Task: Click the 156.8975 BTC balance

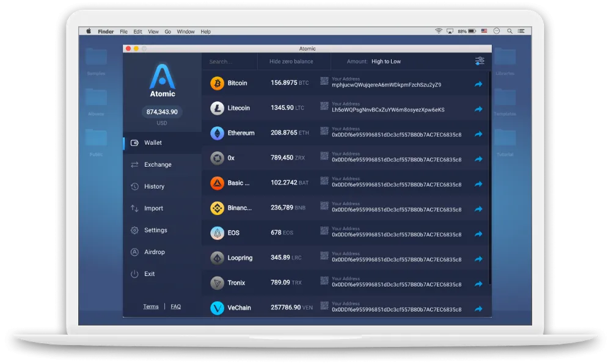Action: (x=290, y=83)
